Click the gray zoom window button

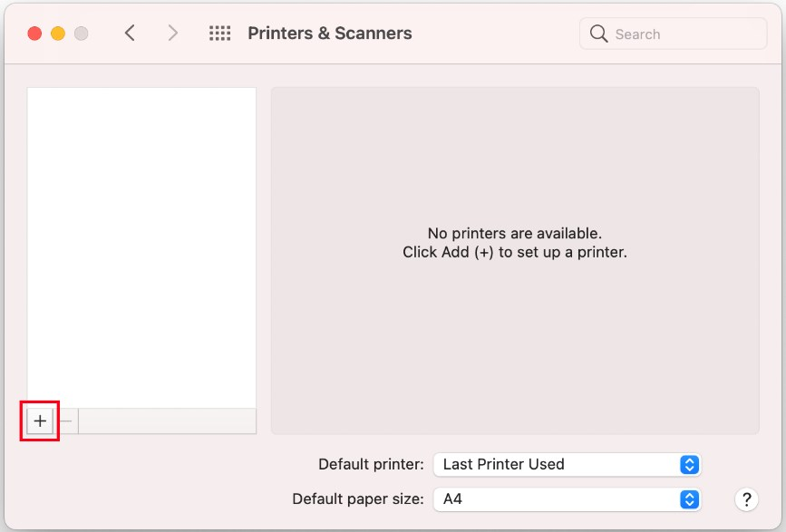82,34
